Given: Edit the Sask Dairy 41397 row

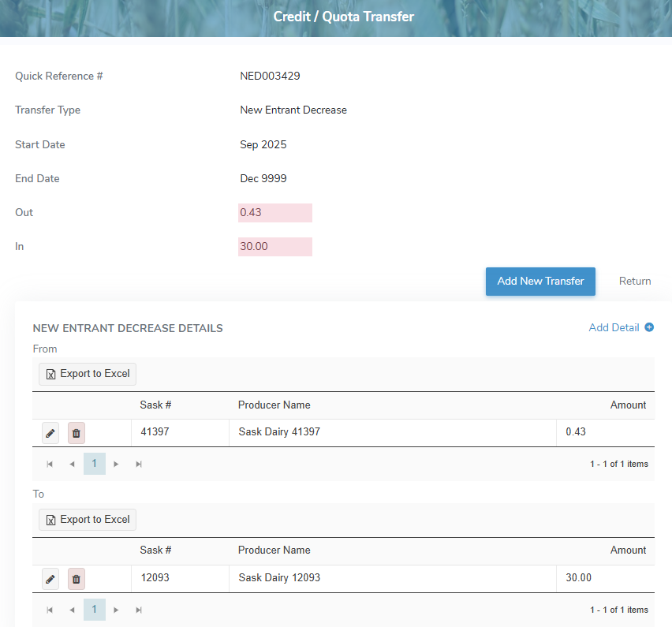Looking at the screenshot, I should pyautogui.click(x=50, y=433).
